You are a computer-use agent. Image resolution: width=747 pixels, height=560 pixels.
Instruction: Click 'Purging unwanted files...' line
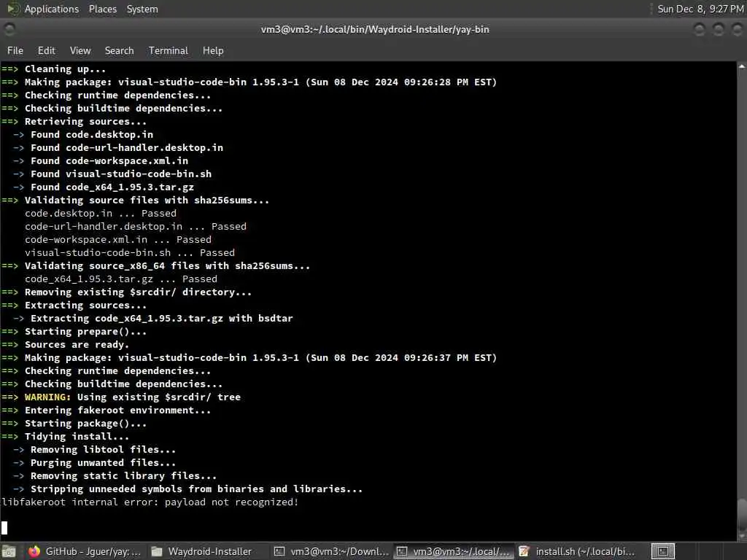coord(94,463)
